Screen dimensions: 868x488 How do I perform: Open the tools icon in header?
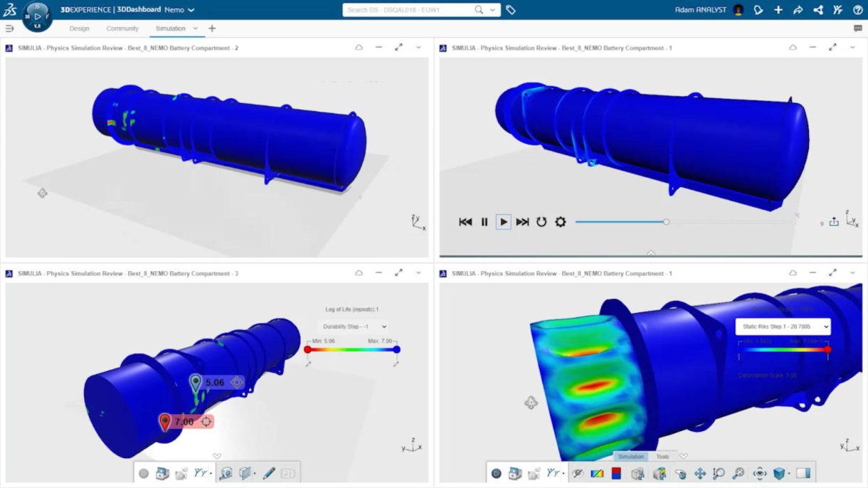click(838, 10)
